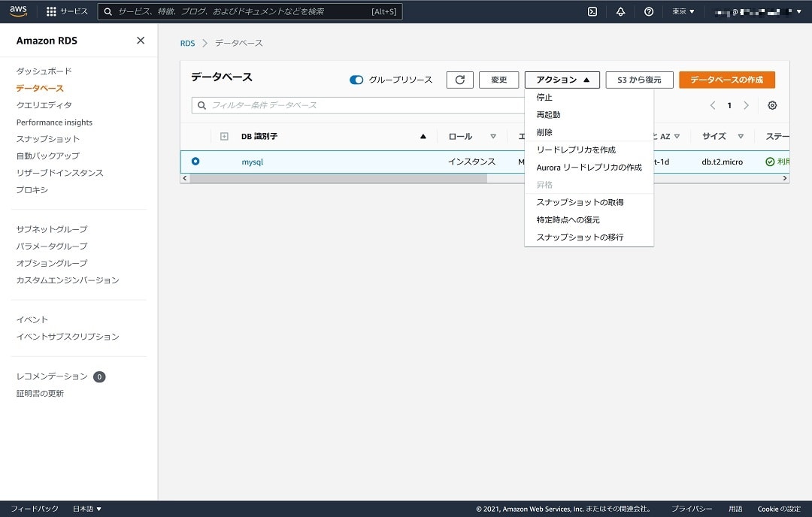
Task: Sort by AZ column arrow
Action: tap(677, 136)
